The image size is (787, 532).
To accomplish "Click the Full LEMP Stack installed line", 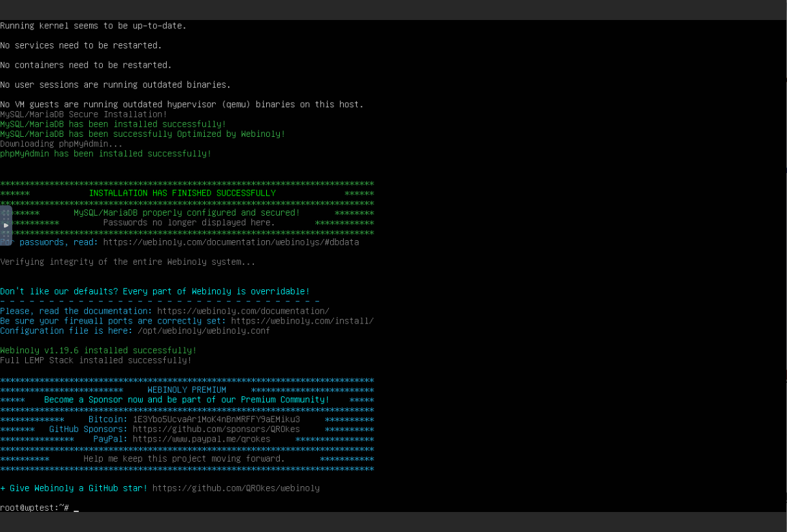I will (96, 360).
